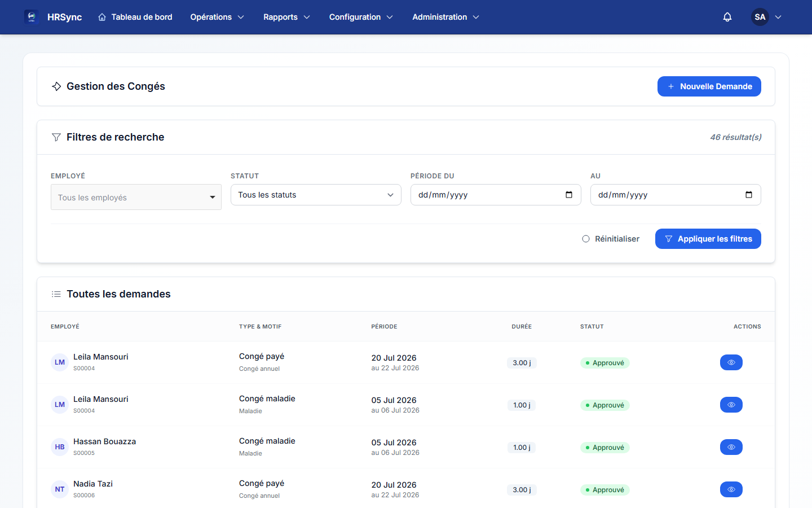Click Congé payé in Nadia Tazi's row

262,484
